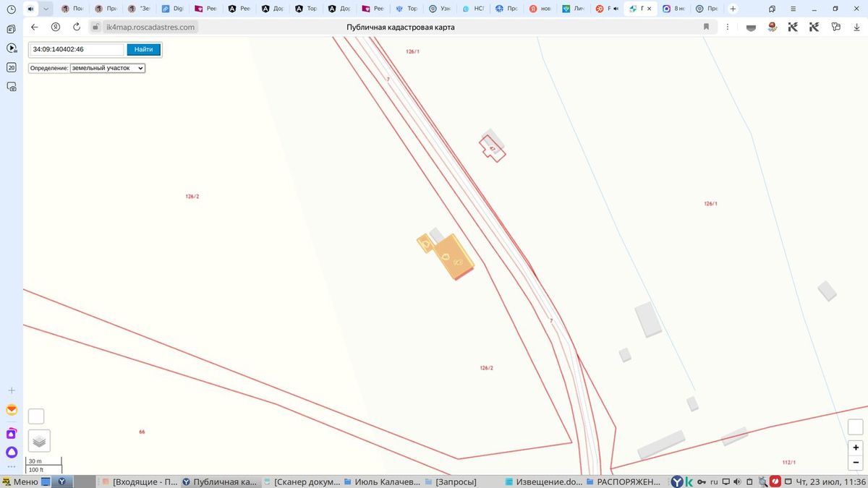The image size is (868, 488).
Task: Open the volume control in system tray
Action: tap(737, 481)
